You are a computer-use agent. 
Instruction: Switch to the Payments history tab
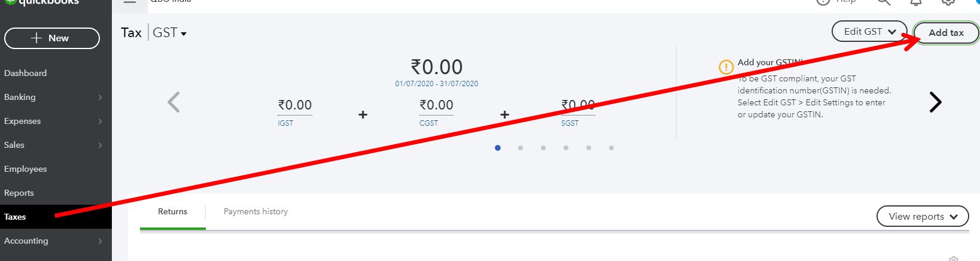(255, 211)
